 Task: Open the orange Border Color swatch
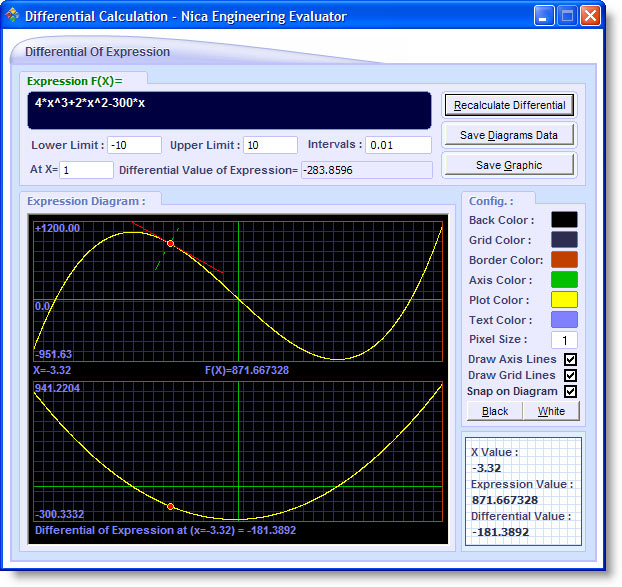coord(564,260)
